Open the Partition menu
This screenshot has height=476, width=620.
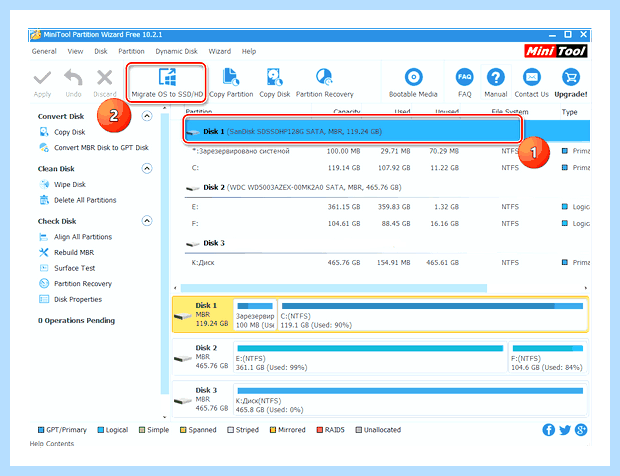pos(131,51)
